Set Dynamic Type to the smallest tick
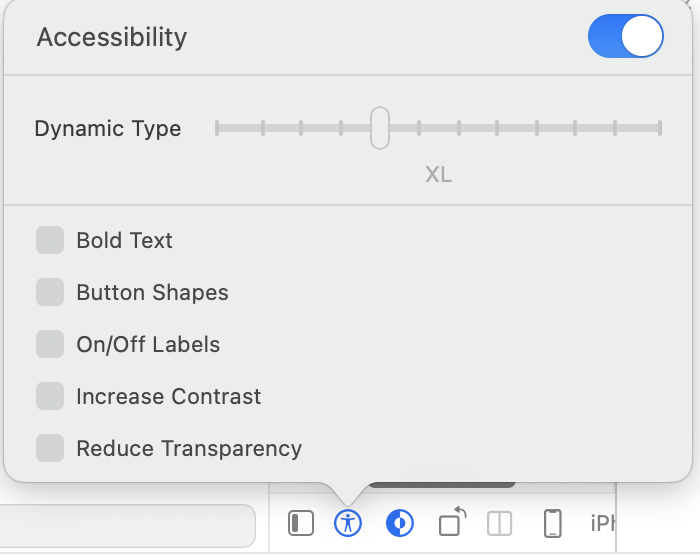This screenshot has height=560, width=700. (x=217, y=128)
